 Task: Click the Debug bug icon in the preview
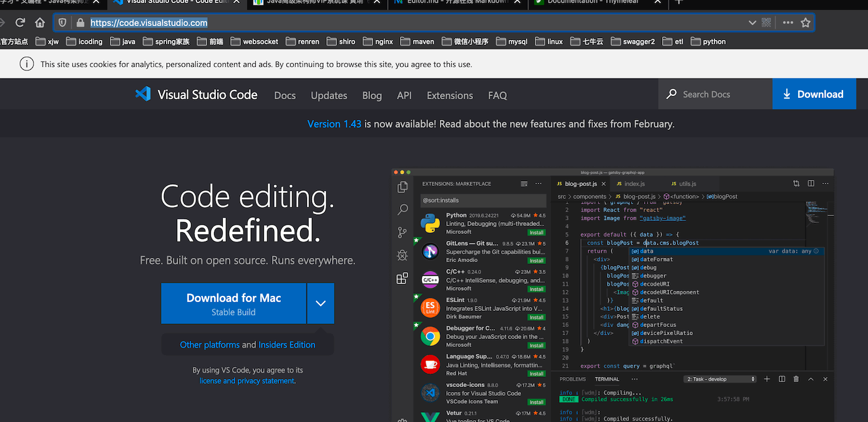click(402, 255)
